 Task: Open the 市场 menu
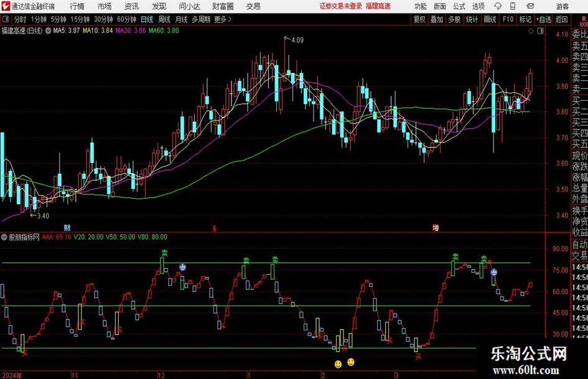(x=105, y=6)
